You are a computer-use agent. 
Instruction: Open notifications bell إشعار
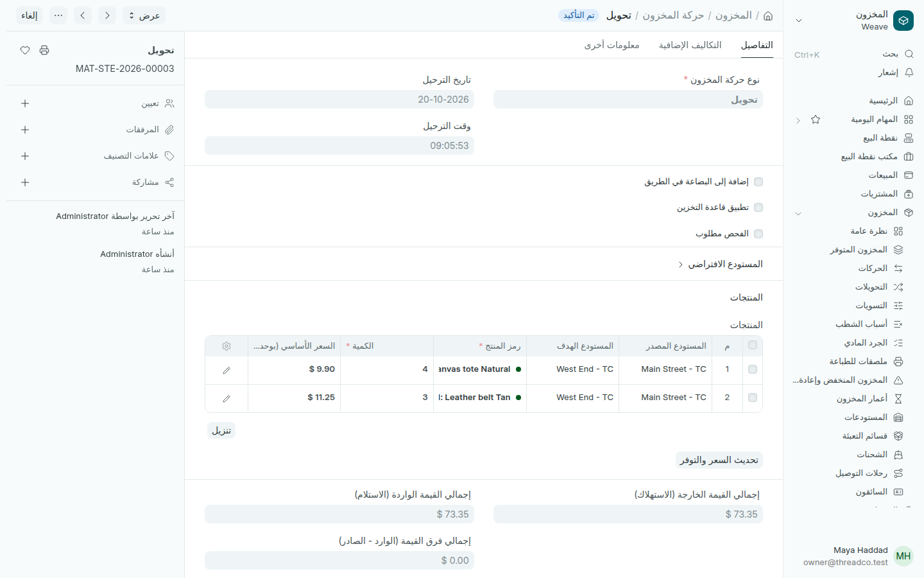909,73
